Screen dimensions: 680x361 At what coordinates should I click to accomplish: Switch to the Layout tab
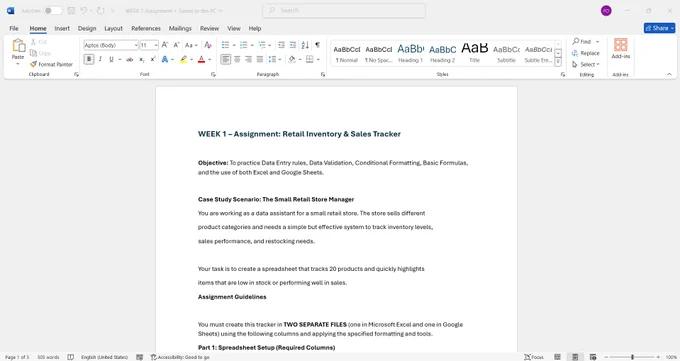point(113,28)
